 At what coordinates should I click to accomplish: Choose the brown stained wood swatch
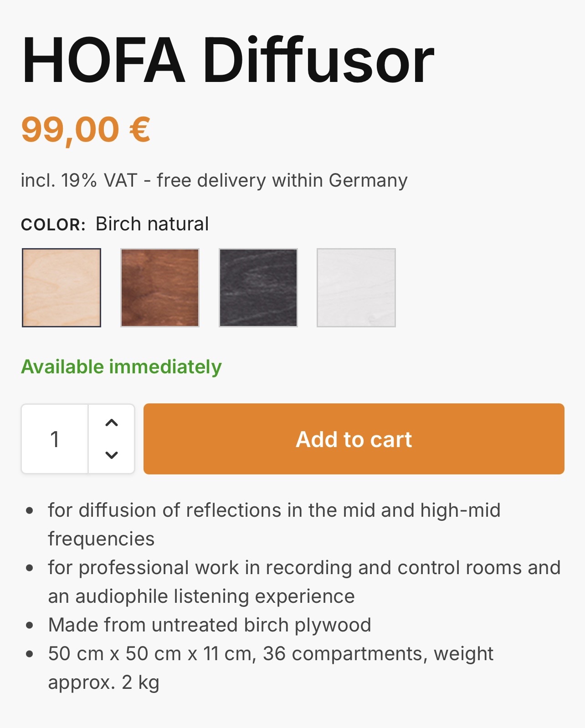pos(160,287)
